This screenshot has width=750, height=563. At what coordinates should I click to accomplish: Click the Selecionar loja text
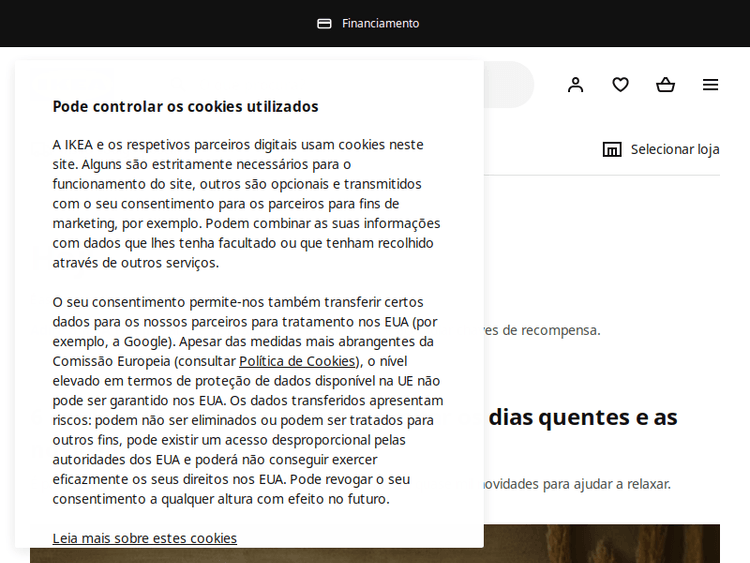pos(675,150)
